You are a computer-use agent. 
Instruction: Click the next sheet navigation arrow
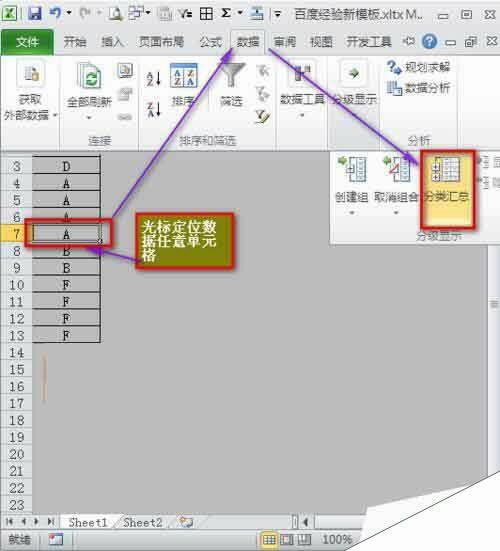tap(36, 522)
